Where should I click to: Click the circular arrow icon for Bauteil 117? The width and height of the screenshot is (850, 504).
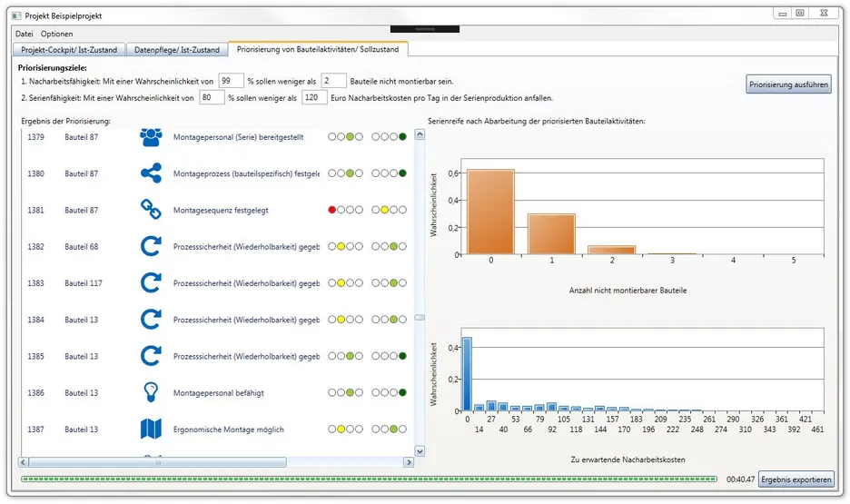pos(150,283)
